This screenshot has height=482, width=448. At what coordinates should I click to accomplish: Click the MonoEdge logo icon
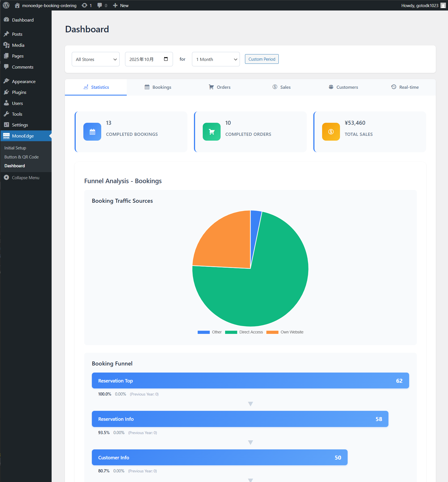click(x=7, y=136)
